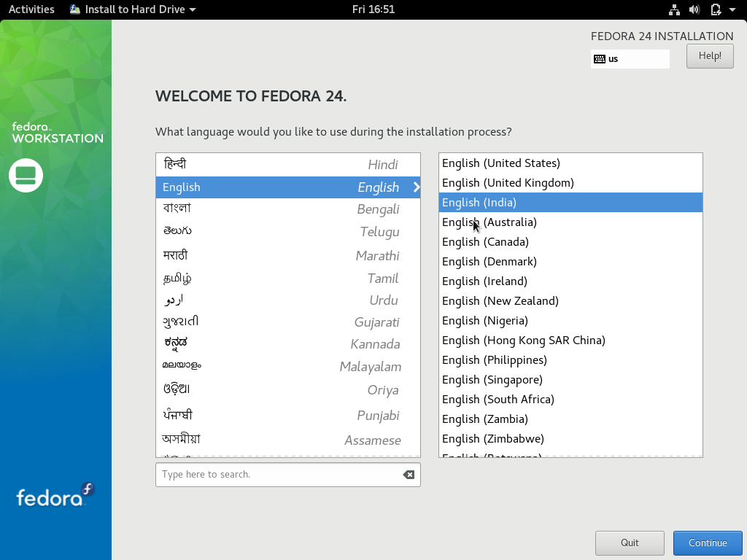
Task: Choose English (Philippines) locale
Action: (570, 360)
